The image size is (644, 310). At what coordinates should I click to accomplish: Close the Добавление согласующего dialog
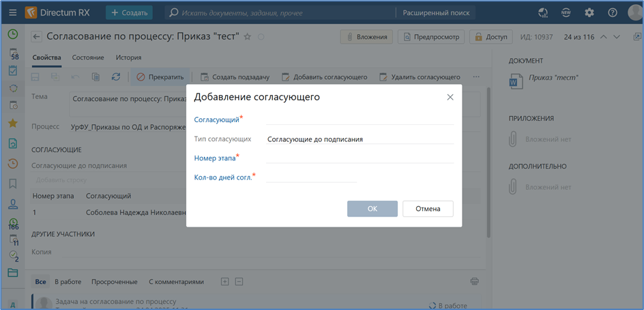(x=450, y=98)
